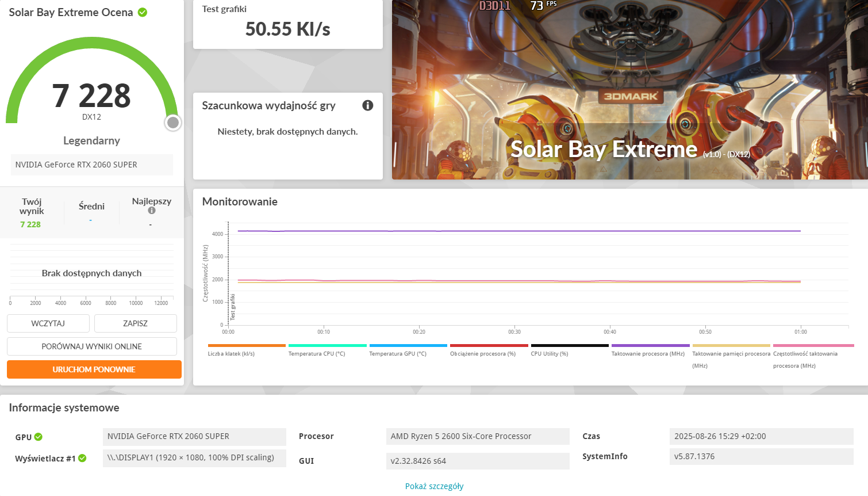Run the benchmark again with URUCHOM PONOWNIE
This screenshot has height=496, width=868.
94,369
